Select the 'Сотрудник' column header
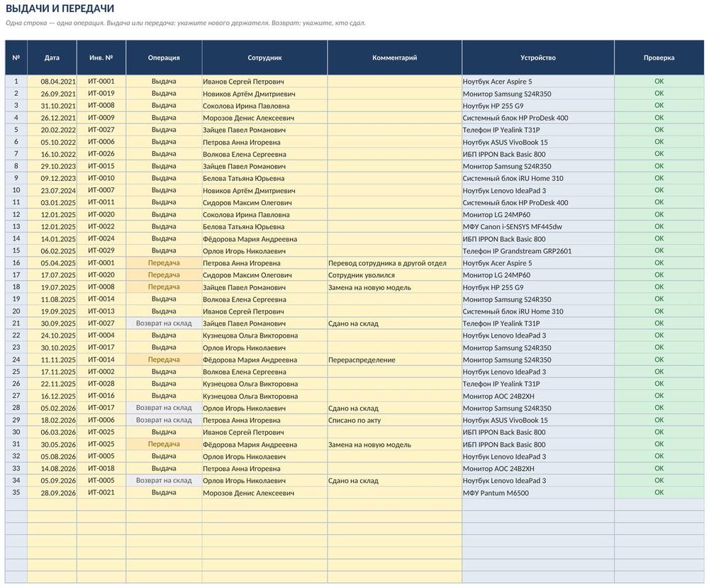Screen dimensions: 709x588 coord(264,57)
